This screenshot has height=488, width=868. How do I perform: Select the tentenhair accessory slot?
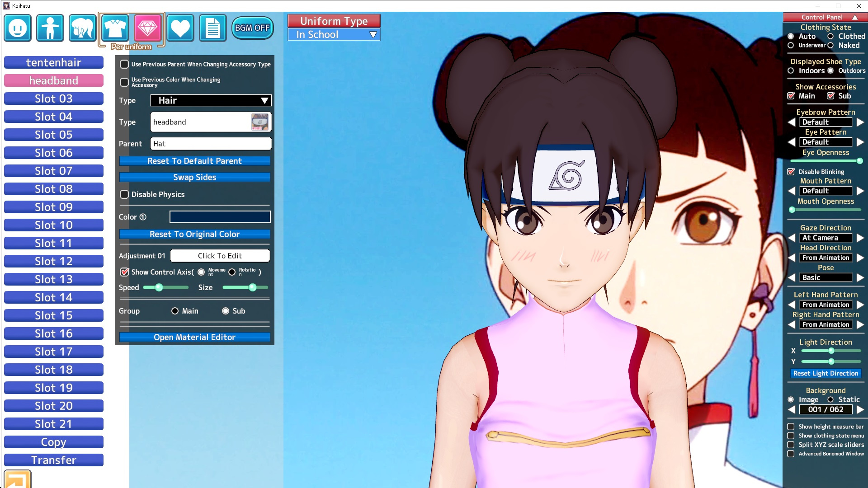(54, 62)
